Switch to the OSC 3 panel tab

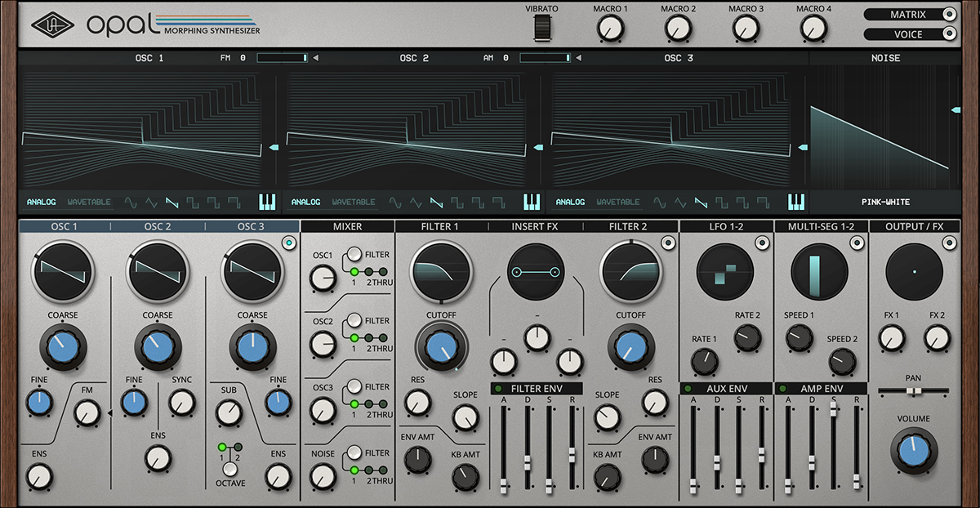coord(252,226)
